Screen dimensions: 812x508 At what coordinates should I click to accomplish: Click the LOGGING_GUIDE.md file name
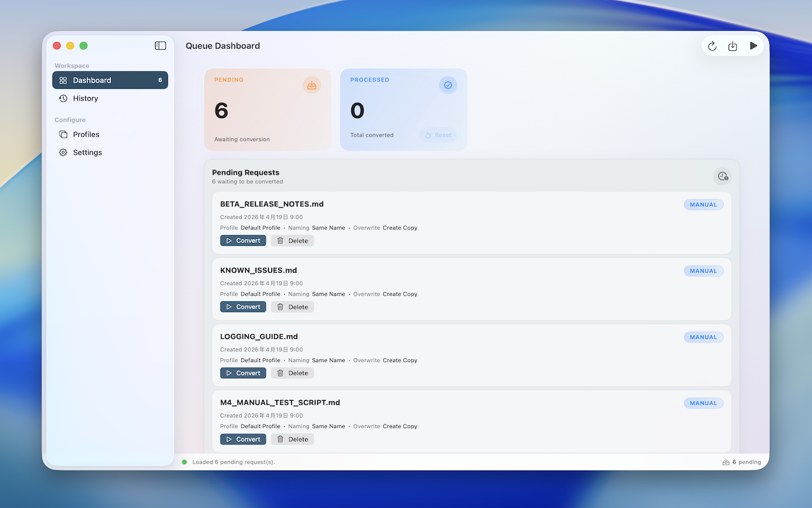click(259, 336)
